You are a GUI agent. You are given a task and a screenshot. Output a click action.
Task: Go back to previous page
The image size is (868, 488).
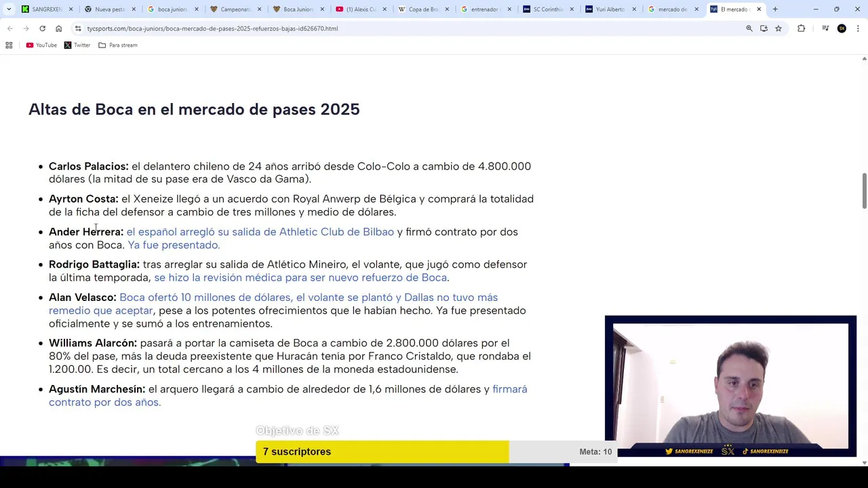coord(9,28)
